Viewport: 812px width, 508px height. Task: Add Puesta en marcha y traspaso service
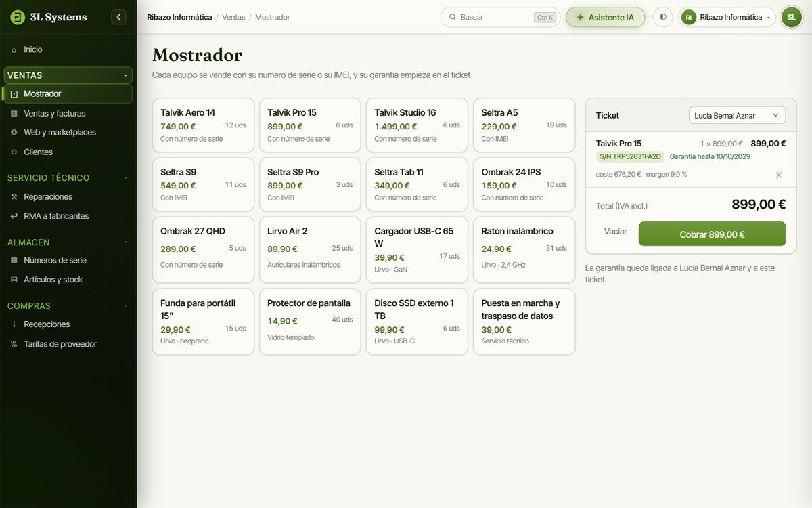click(524, 322)
